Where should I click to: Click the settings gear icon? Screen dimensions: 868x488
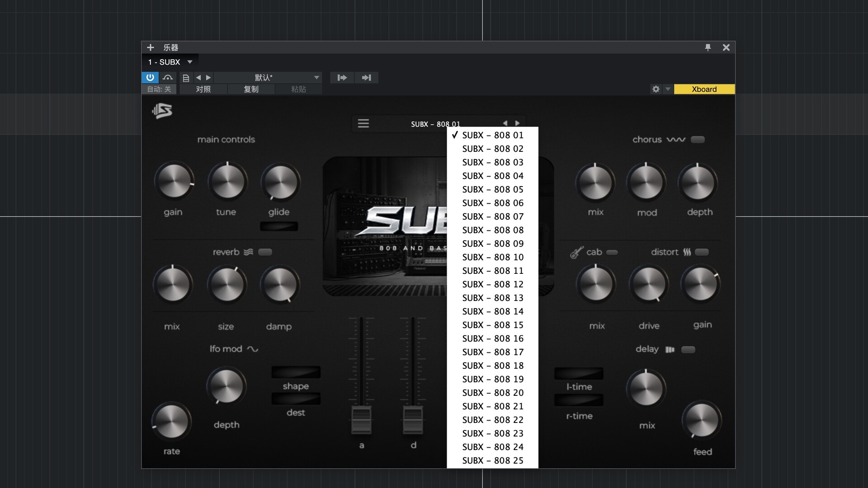click(x=656, y=89)
